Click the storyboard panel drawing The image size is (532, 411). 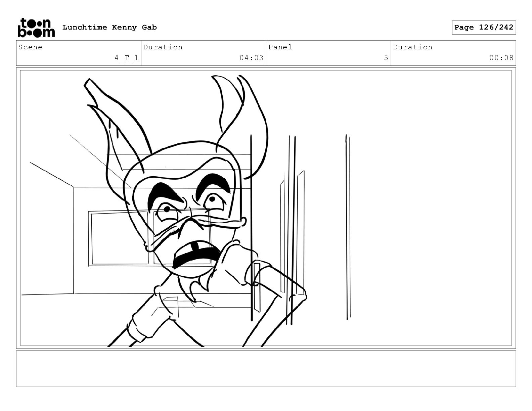(266, 208)
